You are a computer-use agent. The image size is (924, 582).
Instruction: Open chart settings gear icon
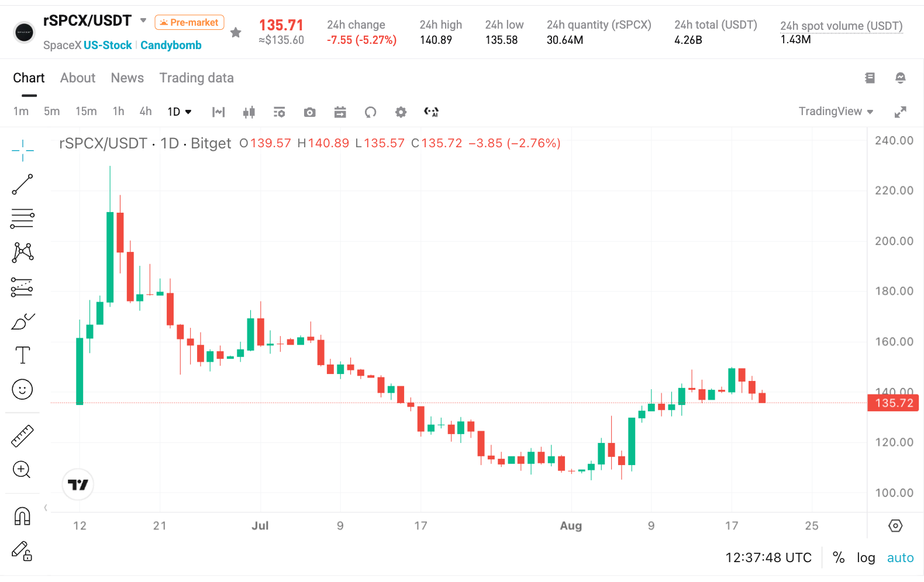point(401,112)
